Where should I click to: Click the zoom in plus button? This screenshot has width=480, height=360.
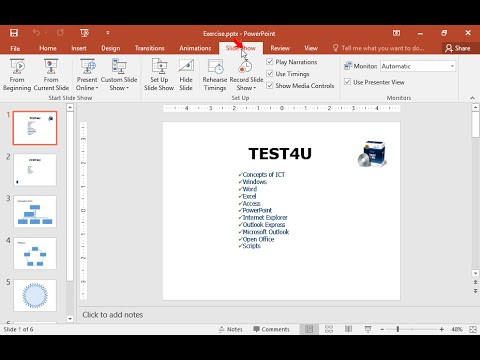[442, 329]
